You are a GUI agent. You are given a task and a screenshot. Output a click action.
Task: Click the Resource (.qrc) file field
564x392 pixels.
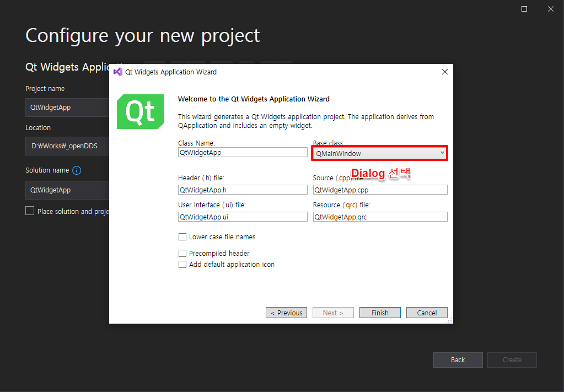coord(380,217)
